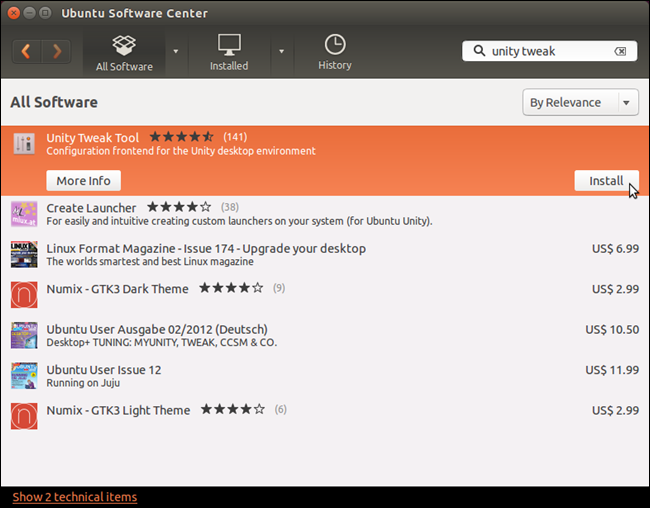The width and height of the screenshot is (650, 508).
Task: Click the Unity Tweak Tool description text
Action: (181, 151)
